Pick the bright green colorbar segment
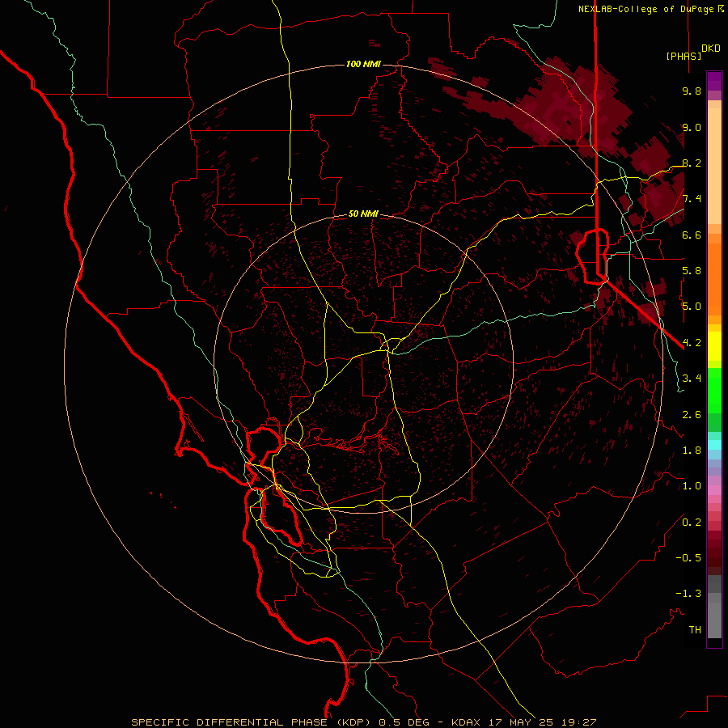 714,391
